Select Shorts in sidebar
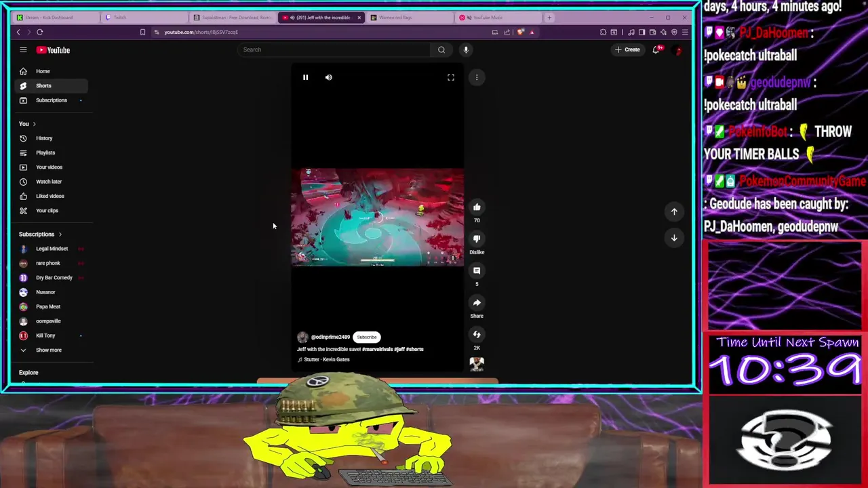The width and height of the screenshot is (868, 488). [x=51, y=85]
